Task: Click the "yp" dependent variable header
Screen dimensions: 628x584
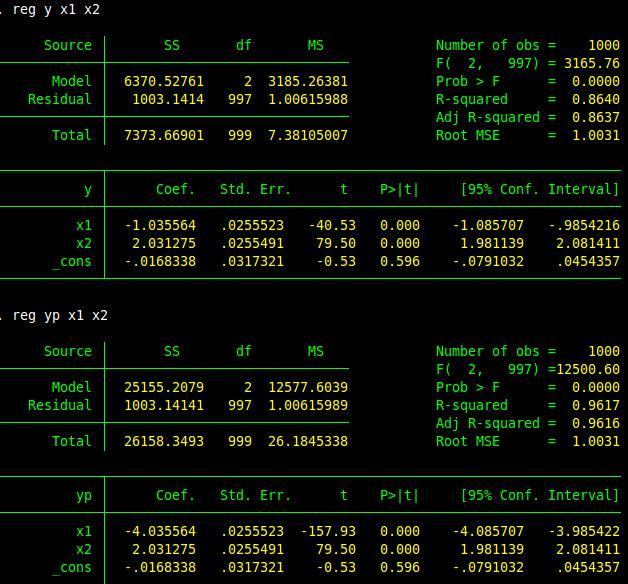Action: coord(84,495)
